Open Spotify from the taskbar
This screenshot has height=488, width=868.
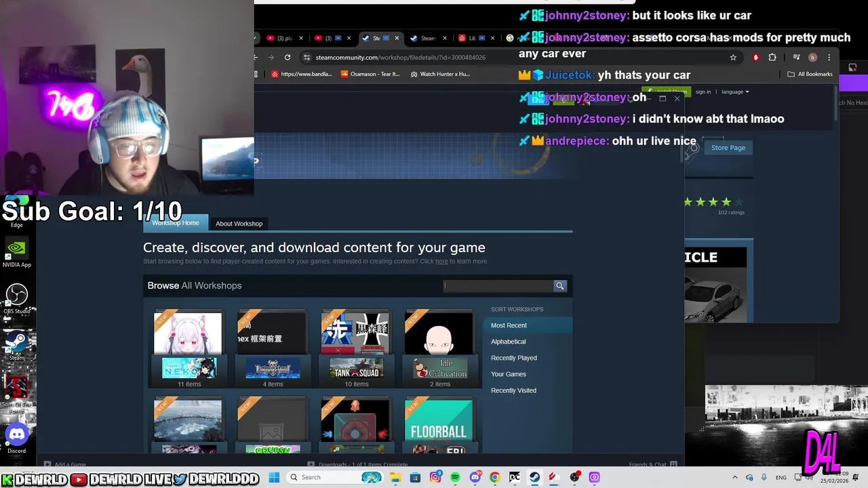coord(455,477)
